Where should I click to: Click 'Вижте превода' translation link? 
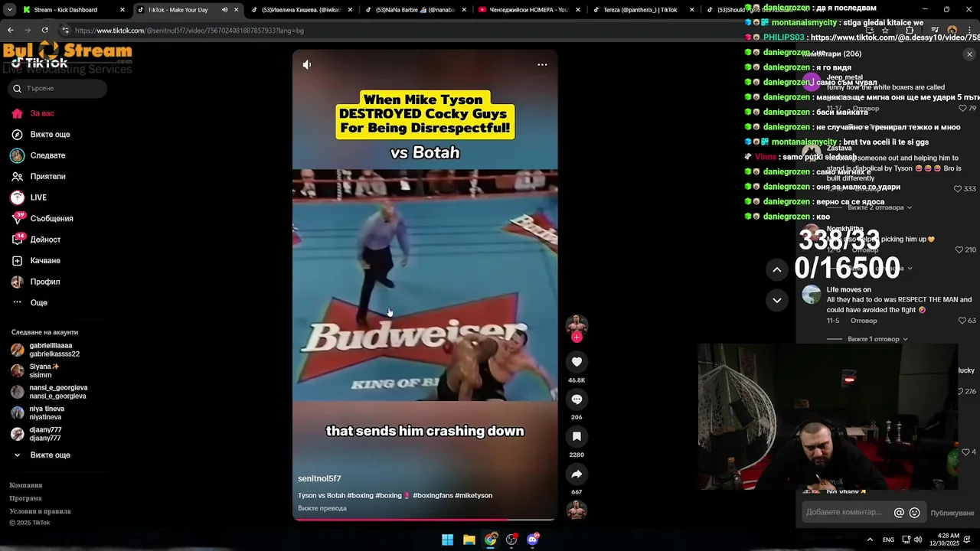click(x=322, y=508)
